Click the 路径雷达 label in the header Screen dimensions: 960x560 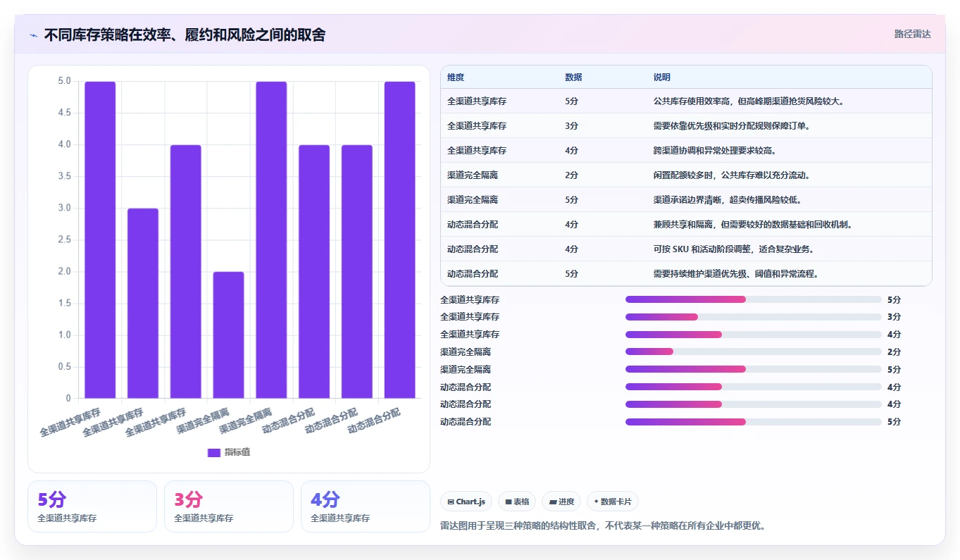coord(913,34)
